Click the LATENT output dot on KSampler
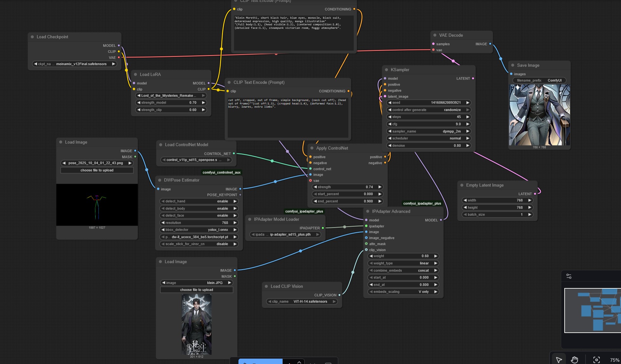 coord(473,78)
